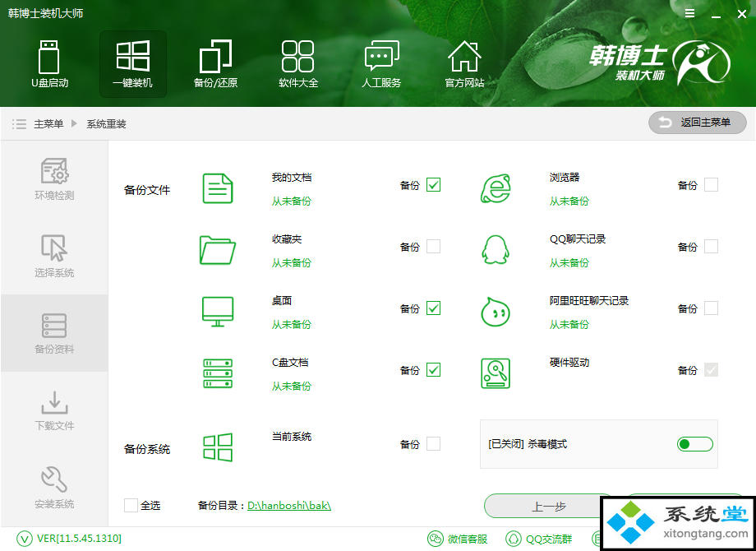Screen dimensions: 756x551
Task: Click the 我的文档 label text
Action: coord(292,178)
